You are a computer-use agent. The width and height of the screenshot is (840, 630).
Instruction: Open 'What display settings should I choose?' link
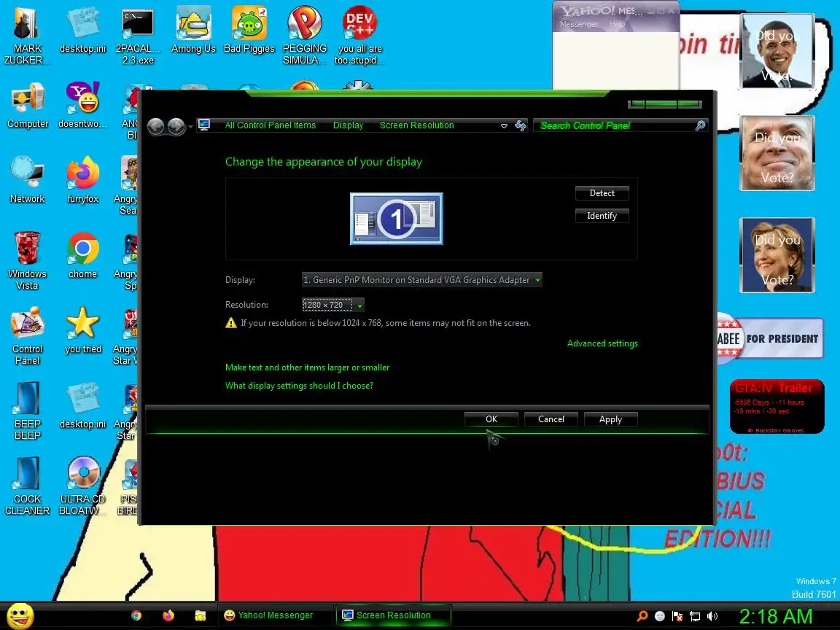click(x=299, y=386)
